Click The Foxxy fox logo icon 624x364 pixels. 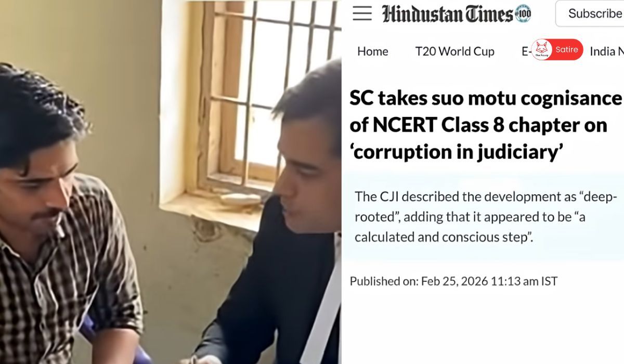pos(542,50)
